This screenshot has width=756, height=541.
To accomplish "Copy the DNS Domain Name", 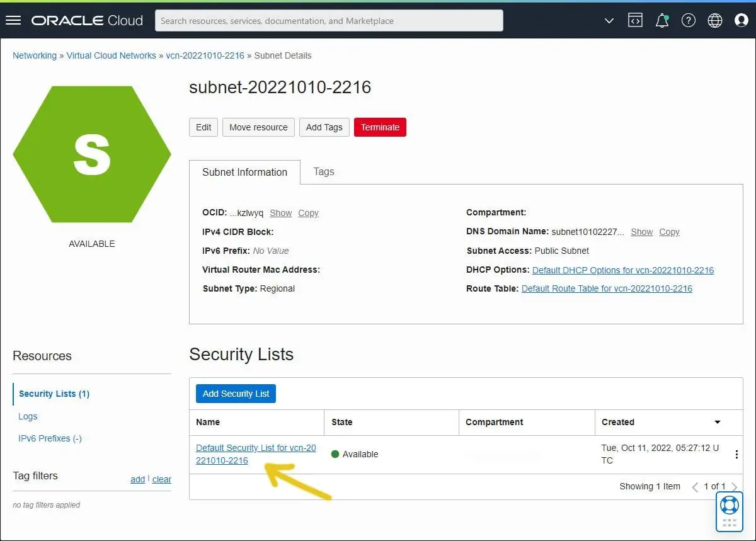I will (669, 232).
